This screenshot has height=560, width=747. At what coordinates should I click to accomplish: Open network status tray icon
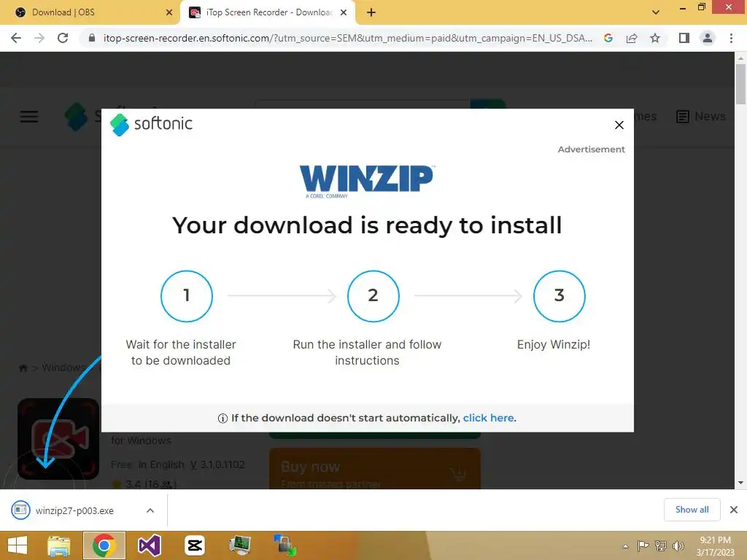click(660, 546)
